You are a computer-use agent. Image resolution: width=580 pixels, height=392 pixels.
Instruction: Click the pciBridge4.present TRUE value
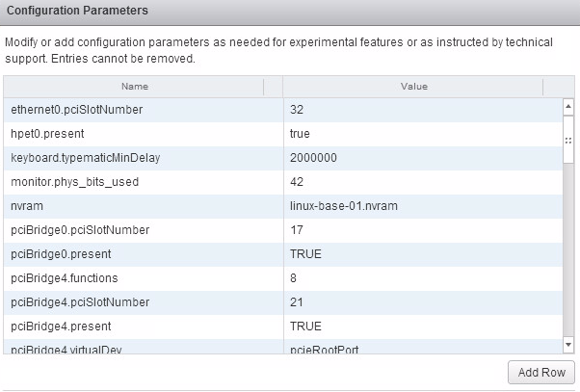click(305, 327)
